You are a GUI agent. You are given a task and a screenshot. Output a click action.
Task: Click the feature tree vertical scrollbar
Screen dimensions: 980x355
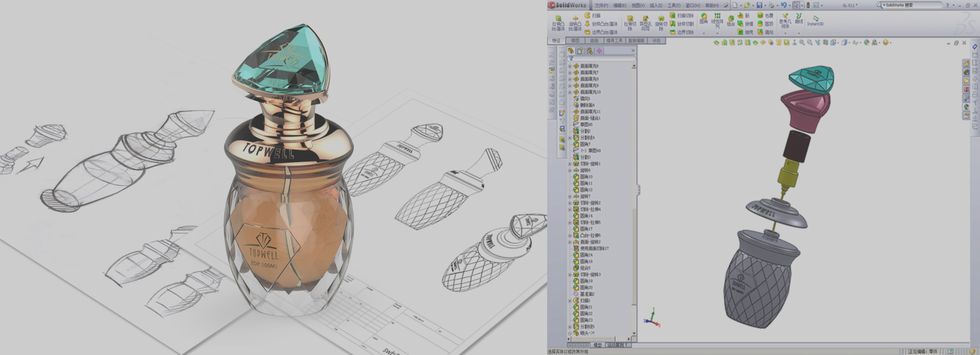pos(634,200)
